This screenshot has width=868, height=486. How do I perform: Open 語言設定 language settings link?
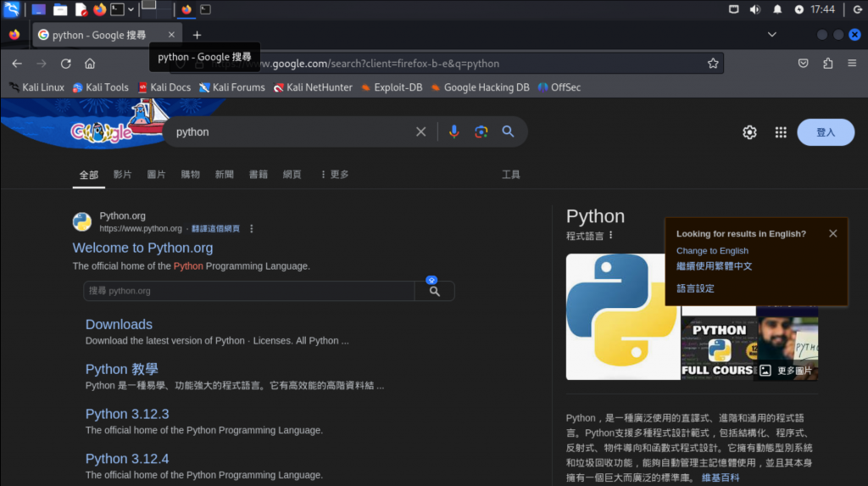pyautogui.click(x=695, y=288)
